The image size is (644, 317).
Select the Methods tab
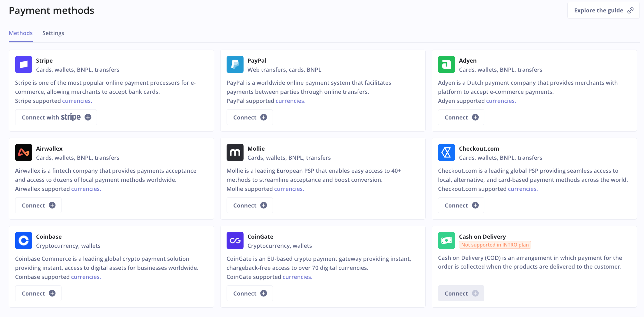pos(20,33)
